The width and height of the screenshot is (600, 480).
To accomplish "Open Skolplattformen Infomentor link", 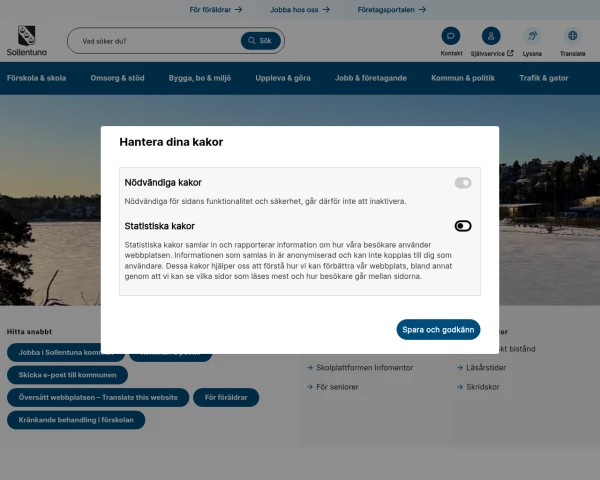I will pos(360,367).
